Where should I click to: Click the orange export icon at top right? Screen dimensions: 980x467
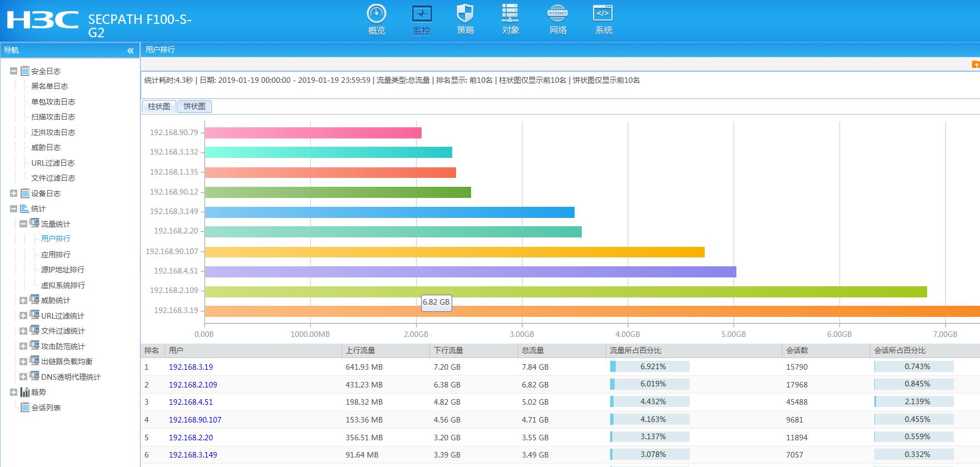pos(975,64)
